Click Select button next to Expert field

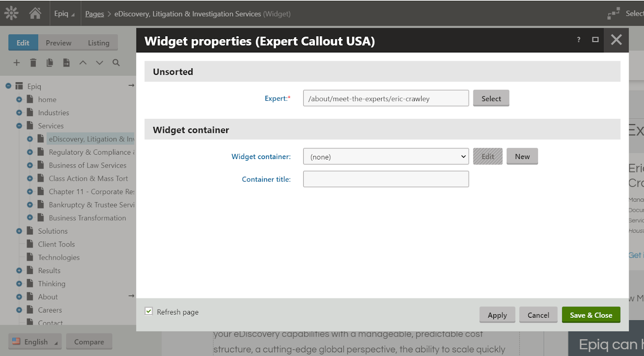(491, 98)
